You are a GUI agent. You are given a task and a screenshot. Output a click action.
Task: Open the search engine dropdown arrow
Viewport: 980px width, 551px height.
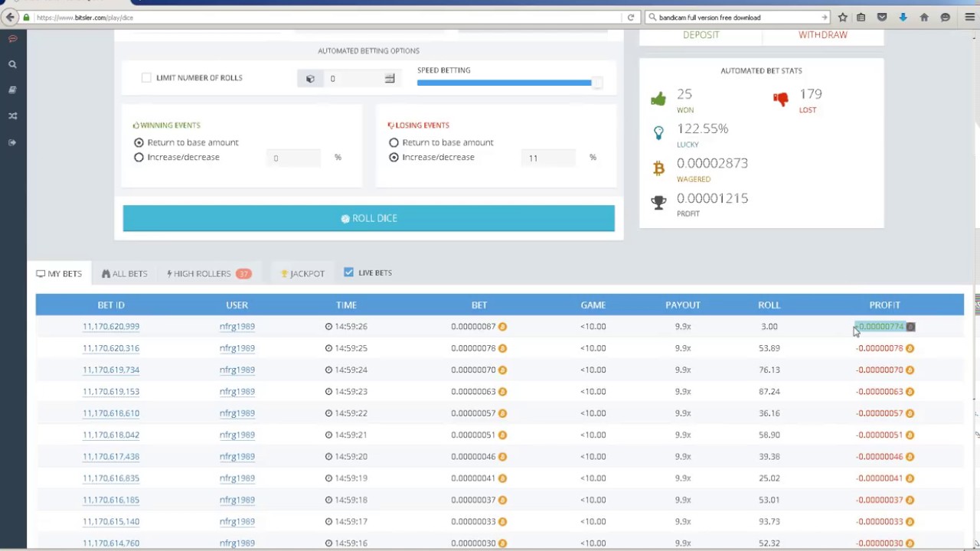(825, 17)
